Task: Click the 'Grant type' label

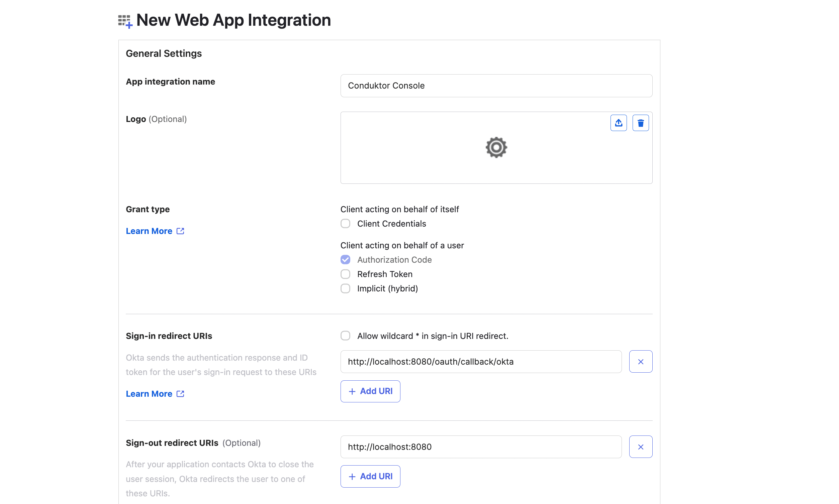Action: (x=148, y=210)
